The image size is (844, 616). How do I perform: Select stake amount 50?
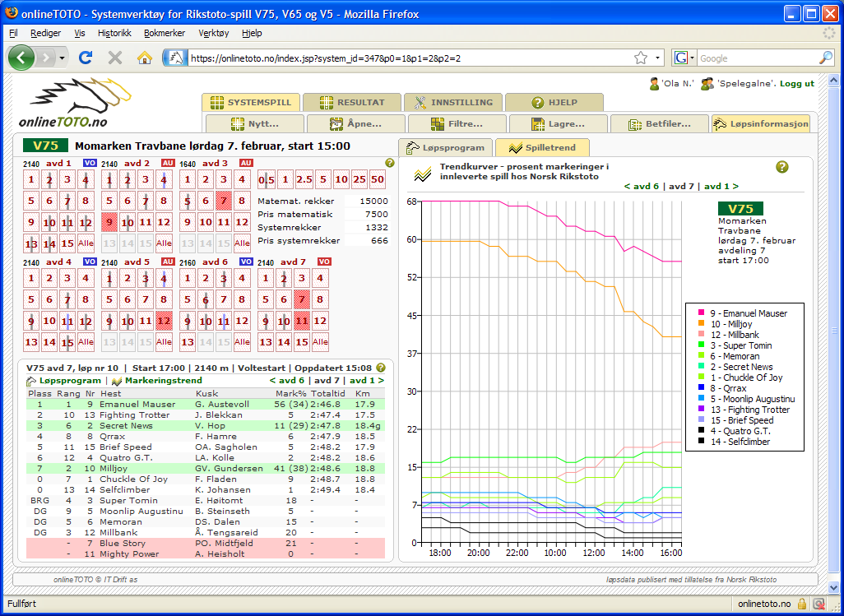point(378,180)
